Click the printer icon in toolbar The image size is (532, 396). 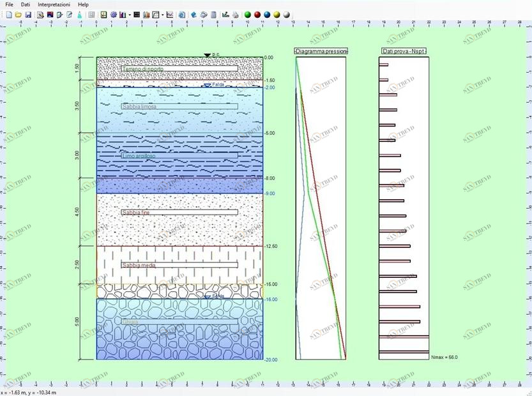click(235, 14)
